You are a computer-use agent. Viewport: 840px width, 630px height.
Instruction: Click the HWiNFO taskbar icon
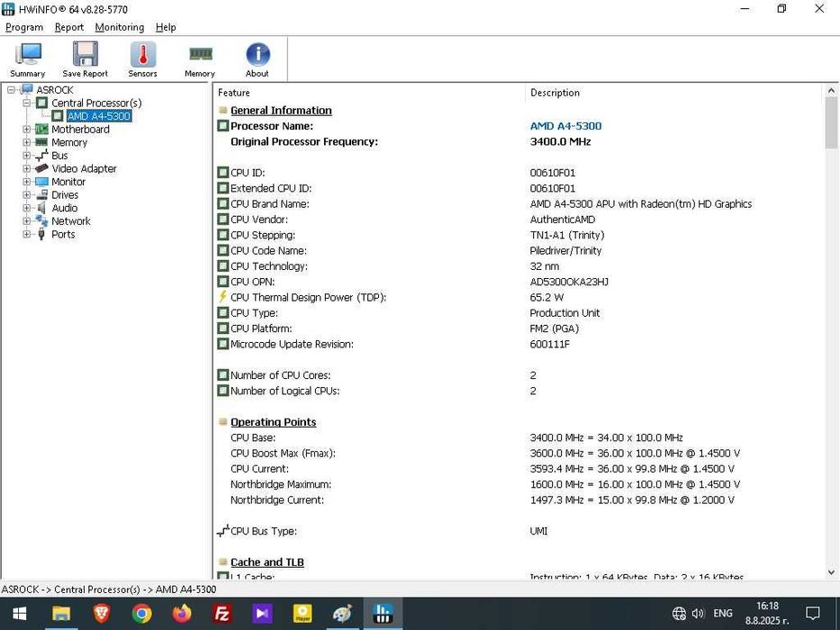pyautogui.click(x=383, y=614)
